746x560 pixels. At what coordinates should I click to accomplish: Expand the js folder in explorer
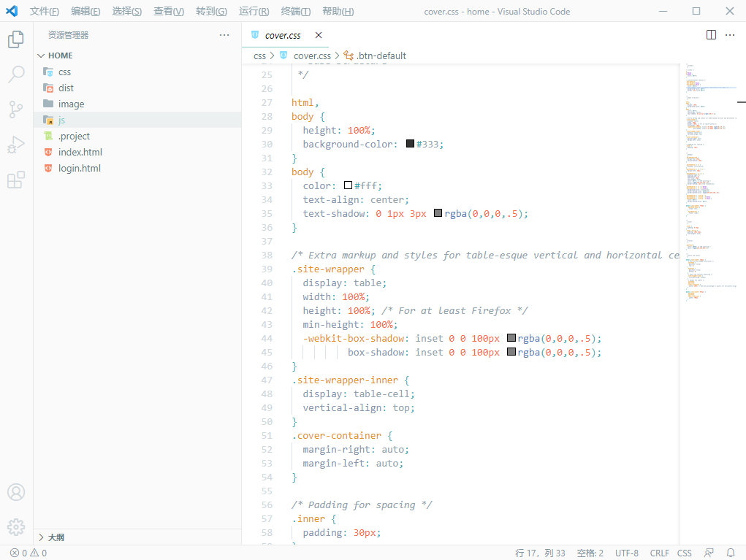[137, 120]
